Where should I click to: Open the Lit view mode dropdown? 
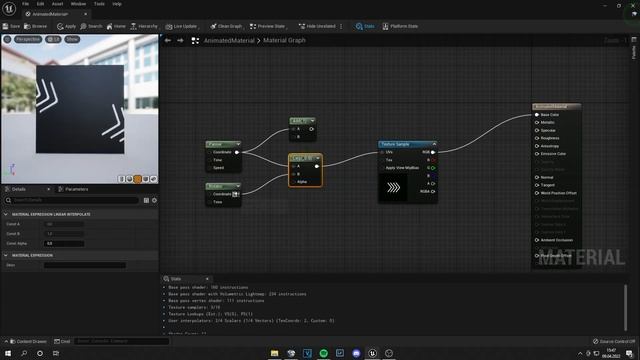(53, 39)
